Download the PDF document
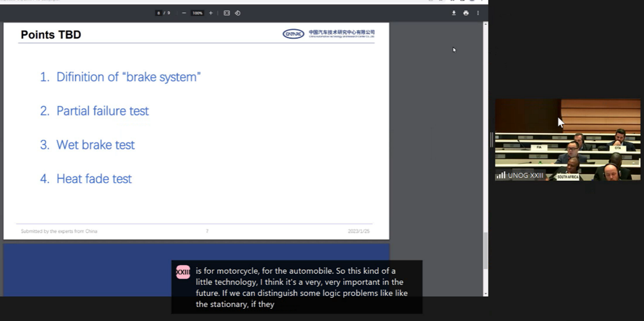The image size is (644, 321). coord(454,13)
